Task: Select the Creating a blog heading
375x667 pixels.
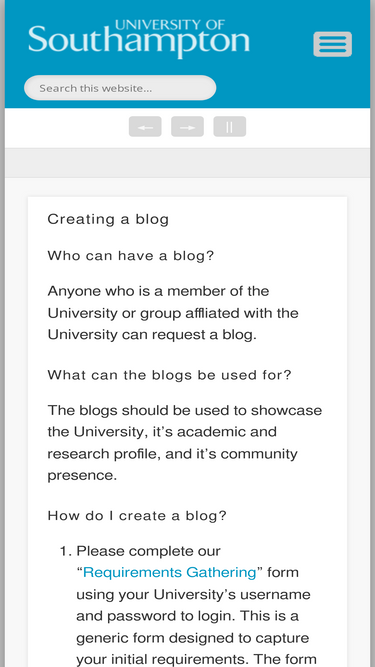Action: pyautogui.click(x=108, y=219)
